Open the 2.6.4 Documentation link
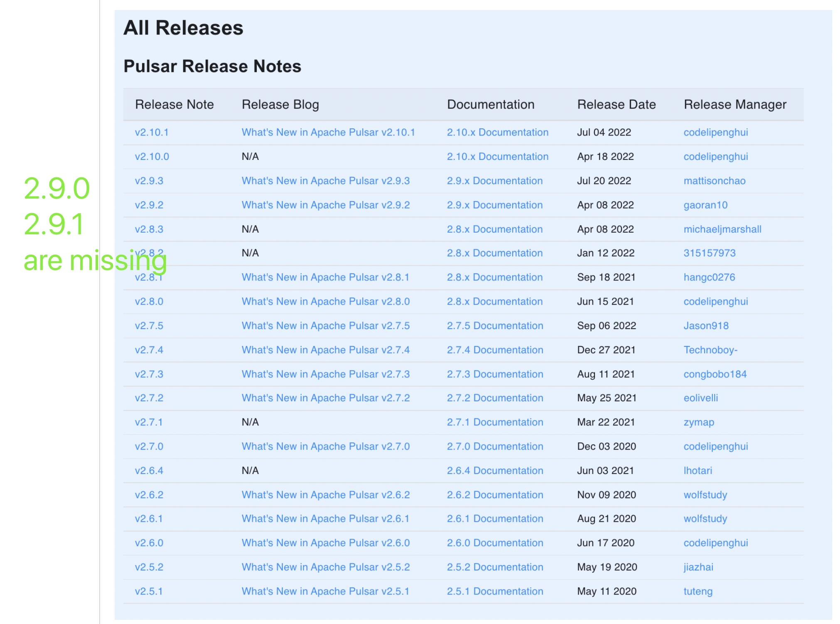Image resolution: width=840 pixels, height=624 pixels. click(x=495, y=471)
